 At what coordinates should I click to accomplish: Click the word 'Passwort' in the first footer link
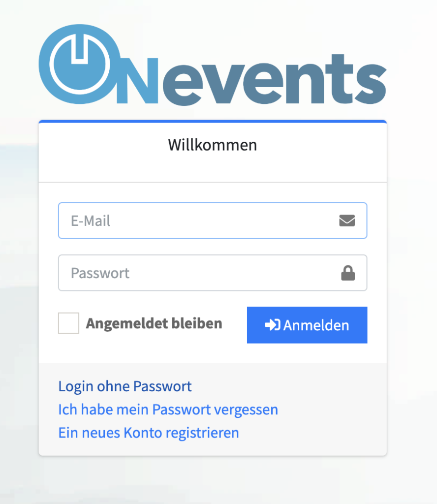tap(162, 386)
